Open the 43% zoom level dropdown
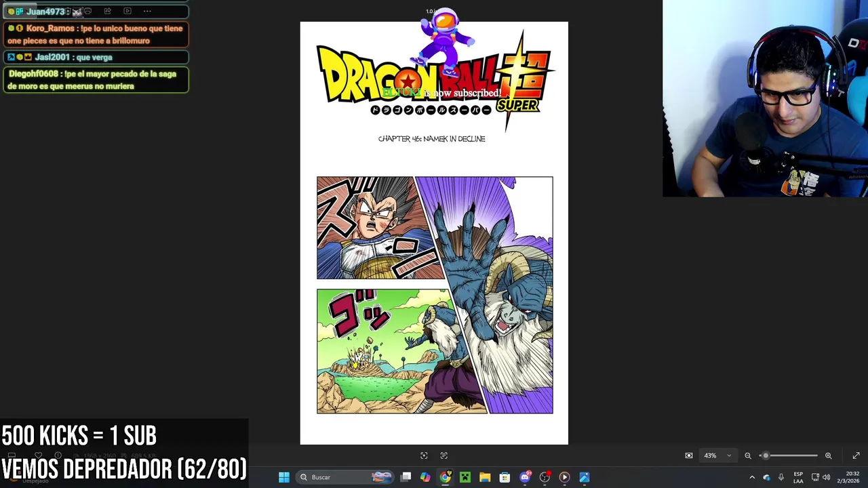 pos(717,455)
